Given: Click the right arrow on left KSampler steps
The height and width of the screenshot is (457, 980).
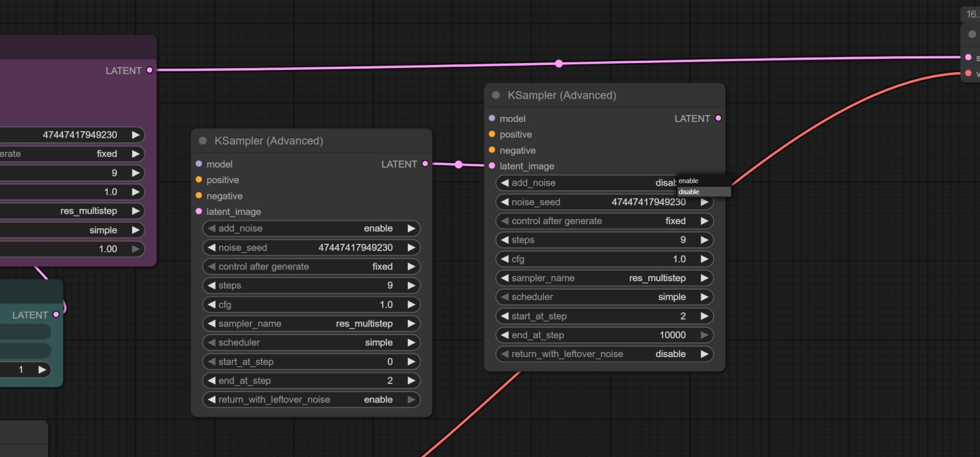Looking at the screenshot, I should 411,285.
